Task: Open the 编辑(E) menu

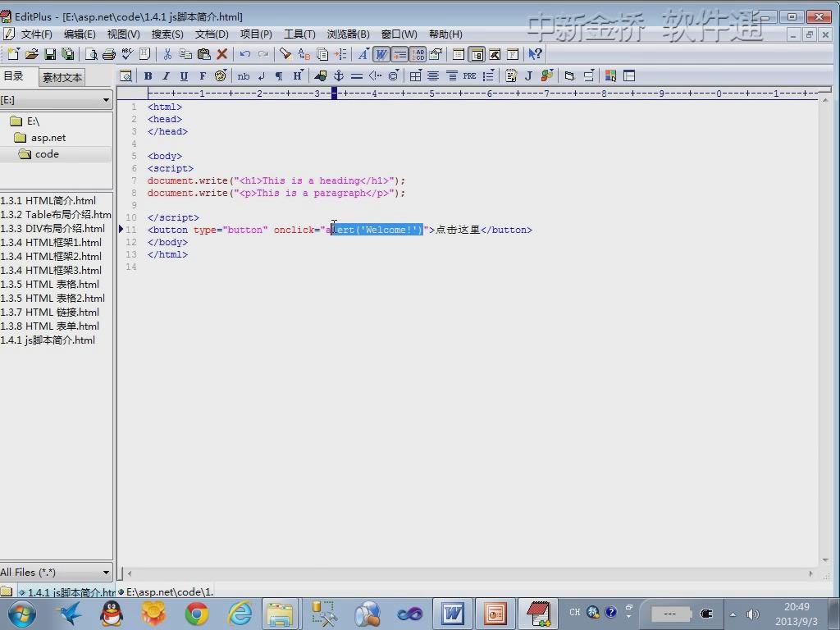Action: pyautogui.click(x=80, y=34)
